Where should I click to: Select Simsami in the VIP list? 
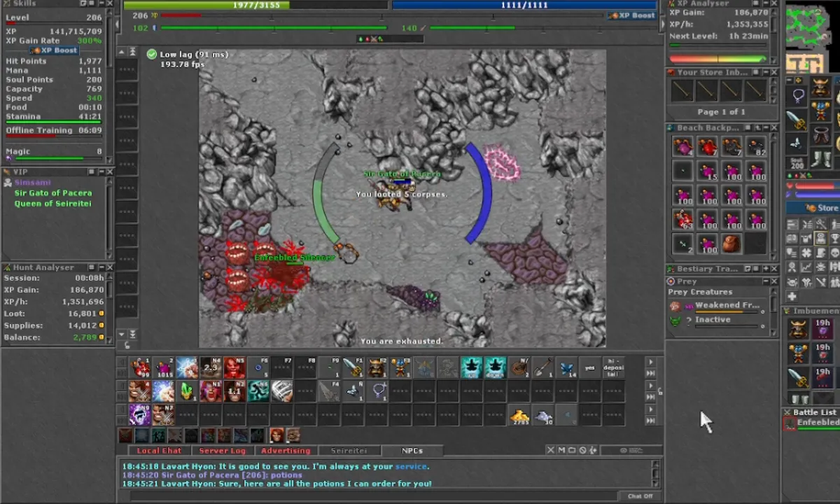click(32, 183)
